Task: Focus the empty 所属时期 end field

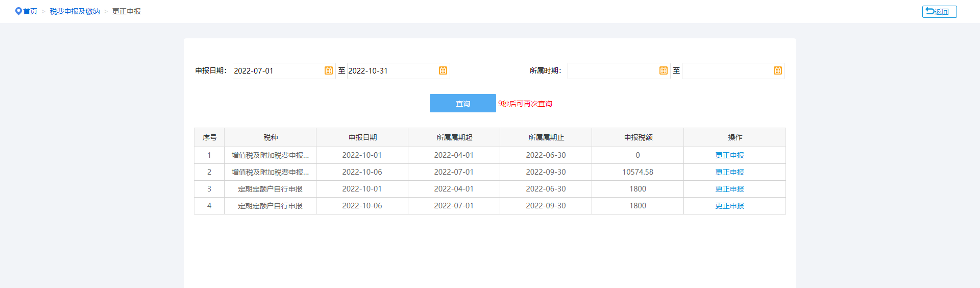Action: point(727,71)
